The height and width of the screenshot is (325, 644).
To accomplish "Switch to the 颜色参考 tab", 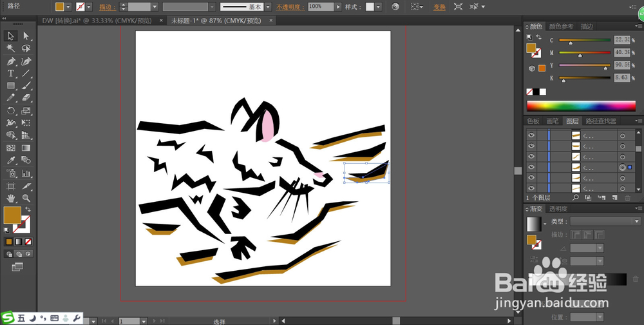I will [561, 26].
